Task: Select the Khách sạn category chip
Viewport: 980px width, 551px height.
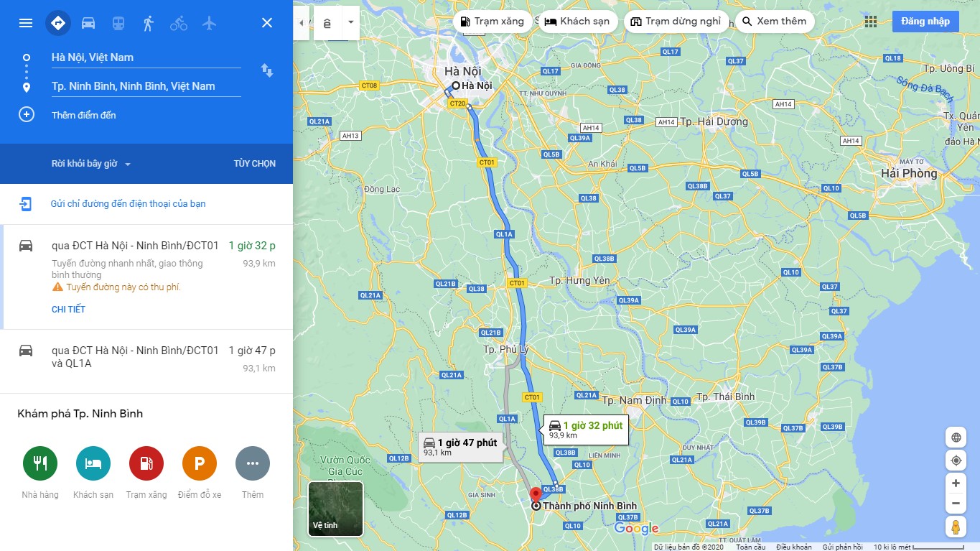Action: (x=578, y=22)
